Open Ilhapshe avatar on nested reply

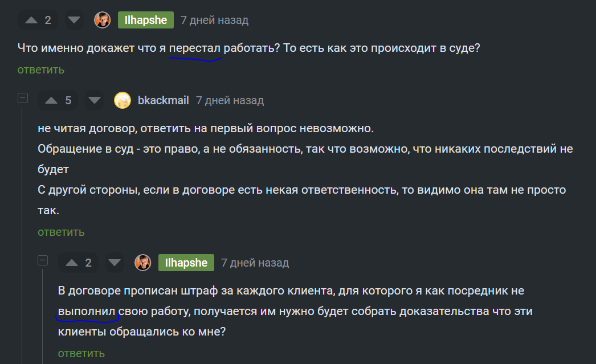[142, 263]
